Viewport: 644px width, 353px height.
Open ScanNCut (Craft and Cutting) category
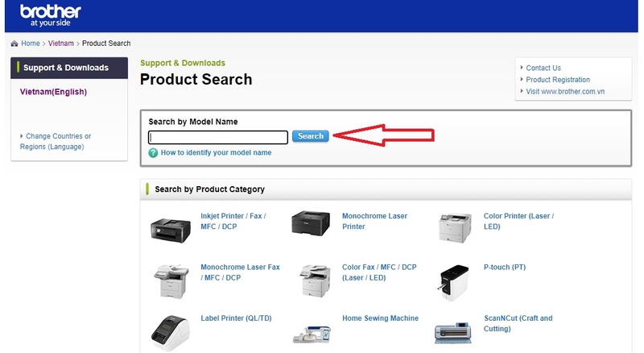(518, 323)
